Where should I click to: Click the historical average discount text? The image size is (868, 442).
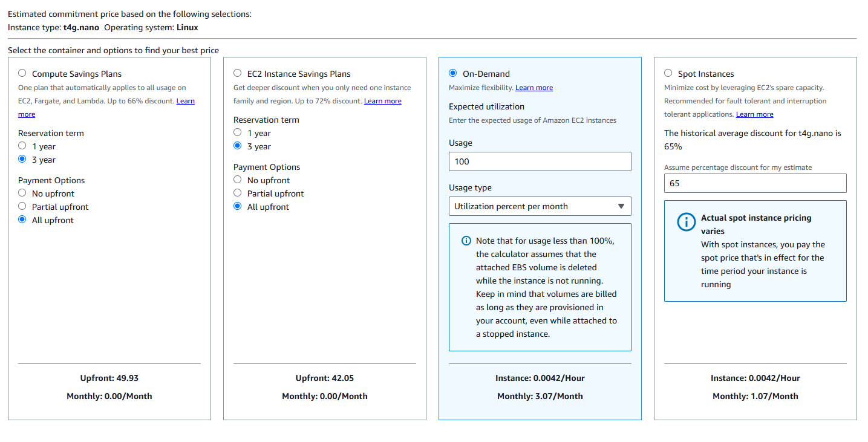[752, 140]
